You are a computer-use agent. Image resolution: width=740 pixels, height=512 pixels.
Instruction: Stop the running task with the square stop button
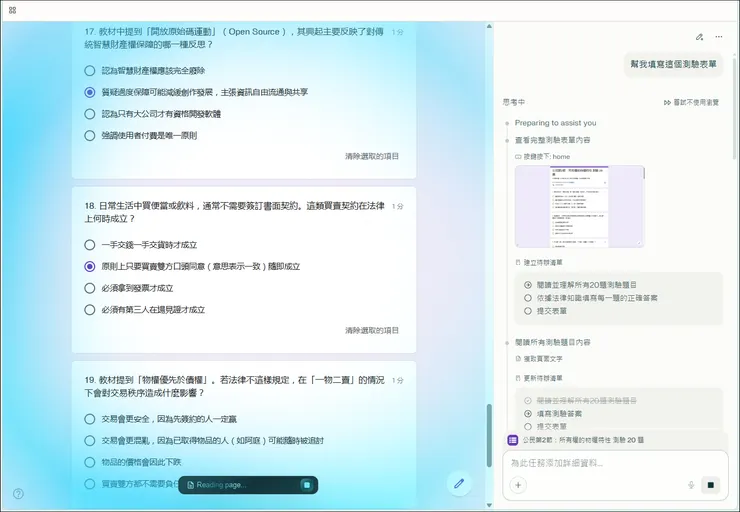point(711,485)
